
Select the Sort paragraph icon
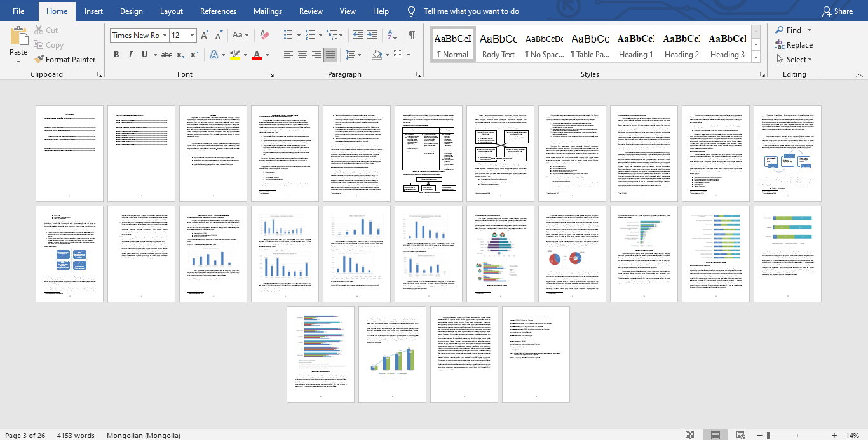(392, 36)
